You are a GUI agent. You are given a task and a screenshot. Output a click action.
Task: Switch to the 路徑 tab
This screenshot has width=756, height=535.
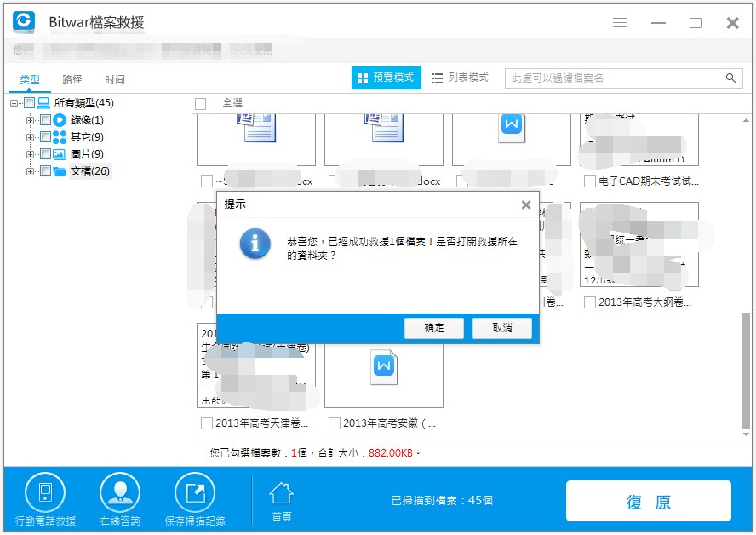(72, 79)
